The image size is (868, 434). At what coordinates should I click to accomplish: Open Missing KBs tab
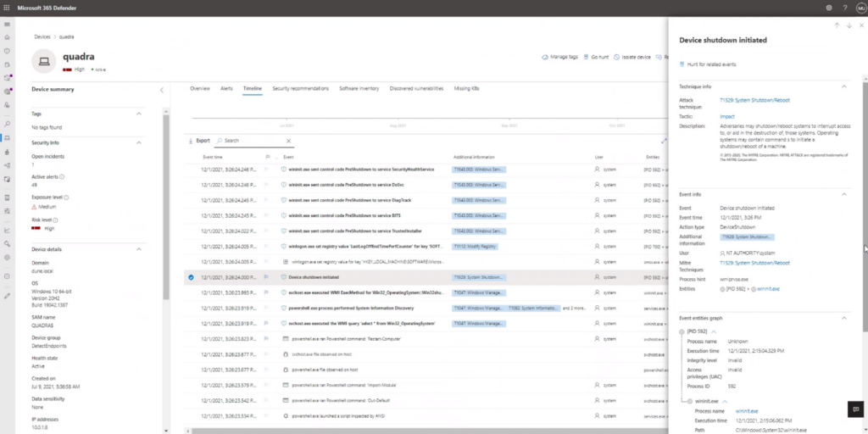[467, 88]
